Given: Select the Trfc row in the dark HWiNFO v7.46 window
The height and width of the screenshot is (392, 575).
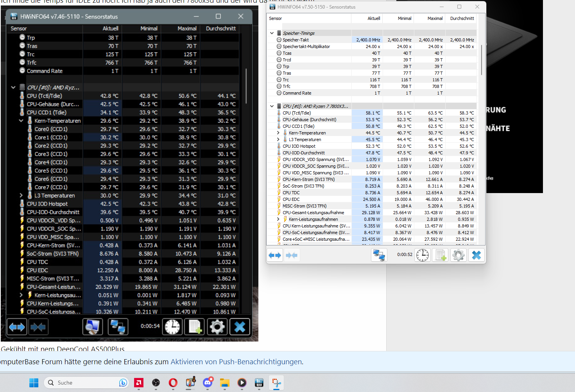Looking at the screenshot, I should (123, 63).
